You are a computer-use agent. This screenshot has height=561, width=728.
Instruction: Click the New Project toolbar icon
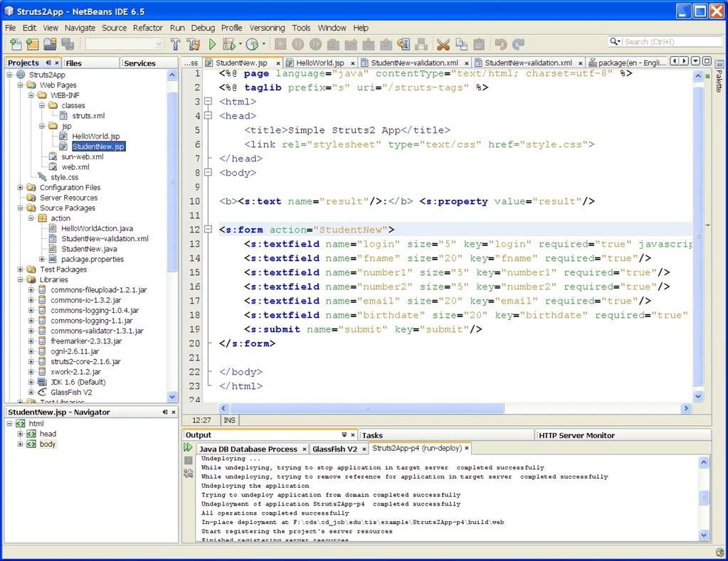[33, 44]
